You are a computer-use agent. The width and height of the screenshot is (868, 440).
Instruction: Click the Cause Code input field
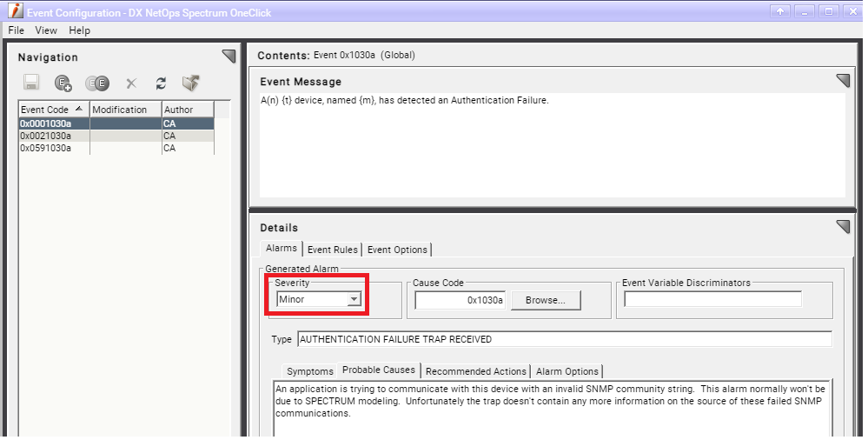point(460,300)
